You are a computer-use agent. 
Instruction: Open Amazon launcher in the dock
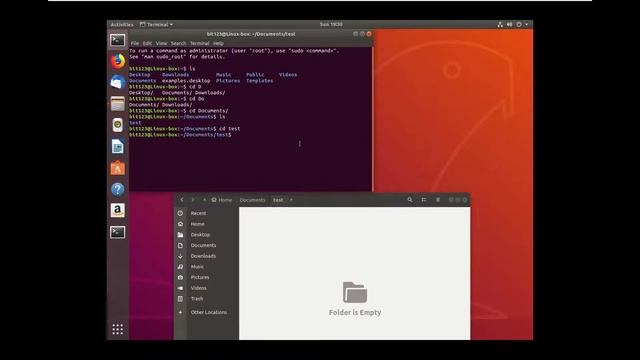coord(118,211)
